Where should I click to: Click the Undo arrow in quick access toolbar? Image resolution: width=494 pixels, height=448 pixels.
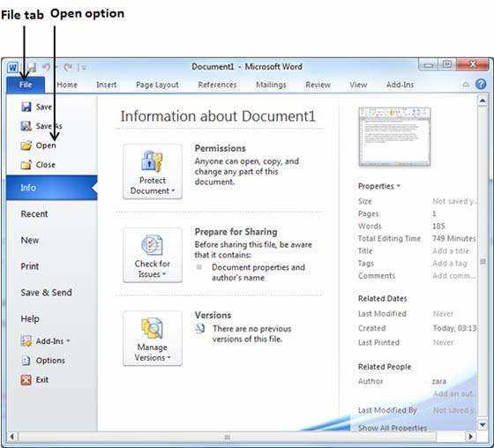pyautogui.click(x=46, y=67)
